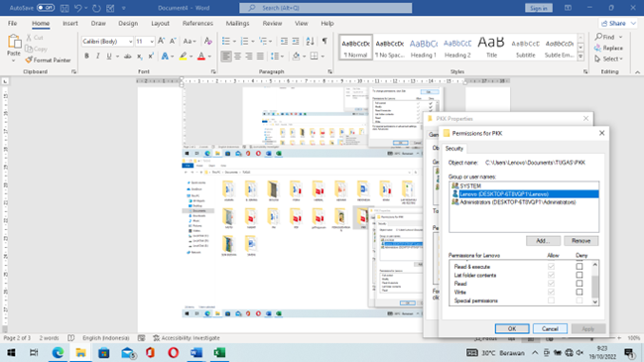Image resolution: width=644 pixels, height=362 pixels.
Task: Open the File menu
Action: click(12, 24)
